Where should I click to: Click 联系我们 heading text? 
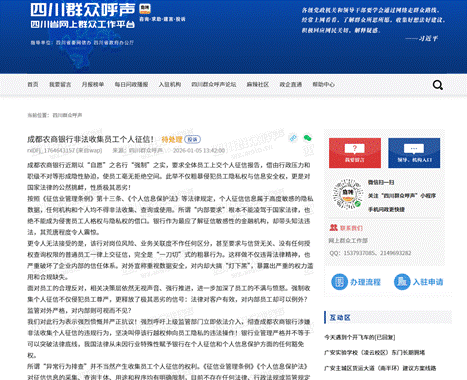click(x=351, y=228)
